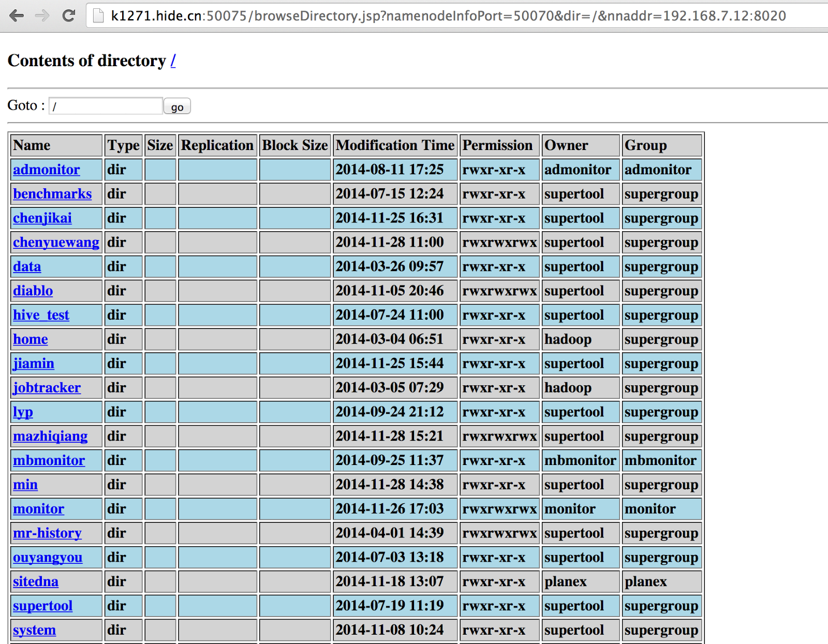
Task: Click the browser back arrow
Action: pos(17,16)
